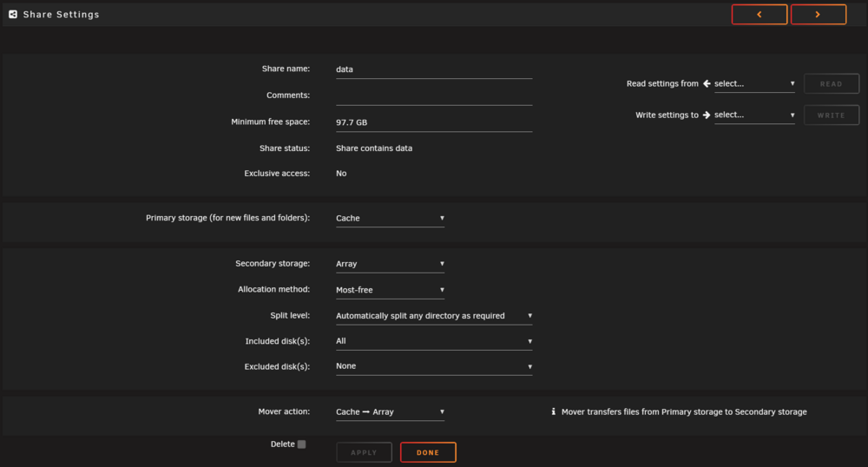Click the 'Secondary storage:' label
868x467 pixels.
click(273, 263)
